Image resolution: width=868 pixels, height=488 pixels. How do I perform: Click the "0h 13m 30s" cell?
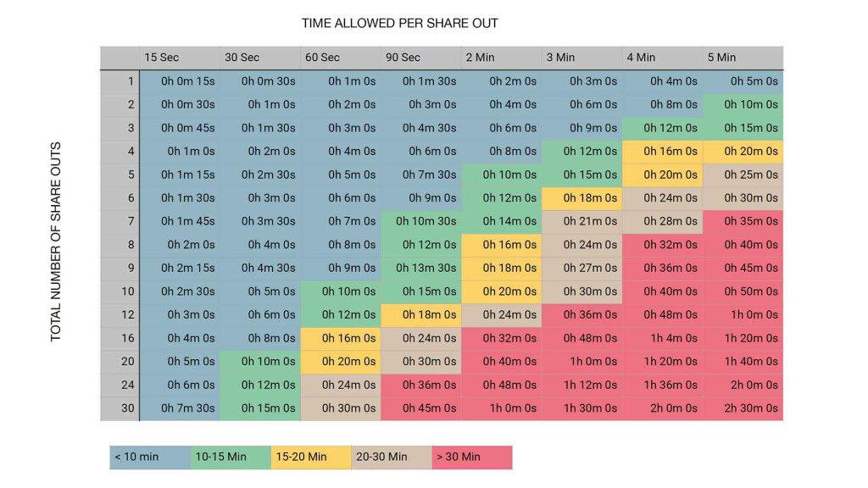click(x=421, y=268)
